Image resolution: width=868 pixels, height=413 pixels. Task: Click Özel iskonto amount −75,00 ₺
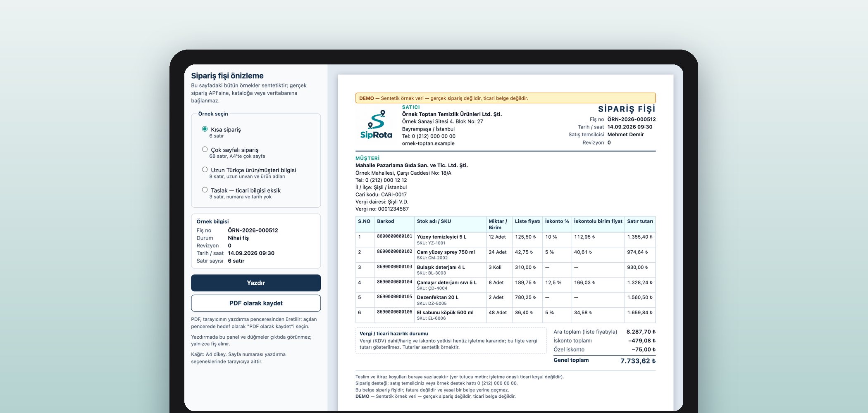point(643,349)
